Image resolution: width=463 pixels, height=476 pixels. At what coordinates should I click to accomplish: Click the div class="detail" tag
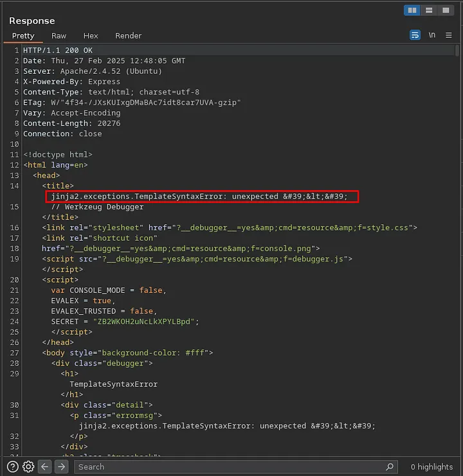[107, 405]
